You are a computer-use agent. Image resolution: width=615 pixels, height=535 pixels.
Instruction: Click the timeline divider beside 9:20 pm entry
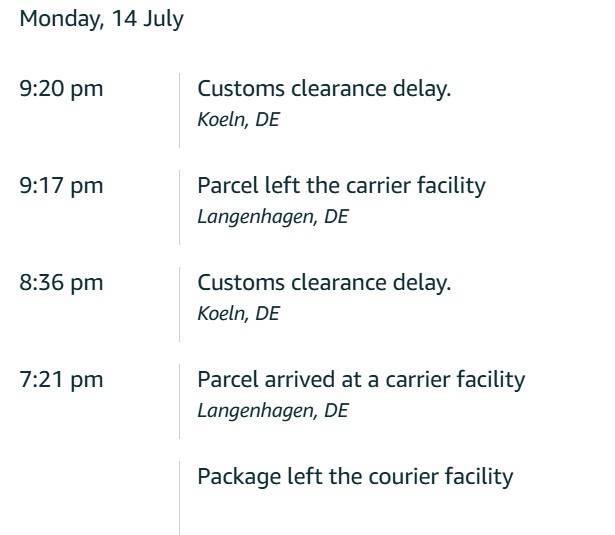(180, 110)
